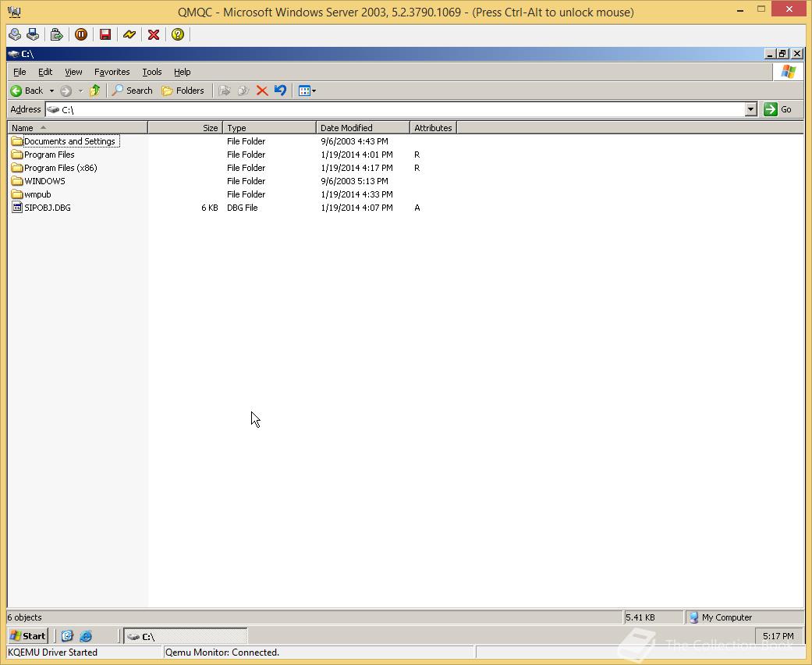Open the Back history dropdown arrow

coord(51,91)
